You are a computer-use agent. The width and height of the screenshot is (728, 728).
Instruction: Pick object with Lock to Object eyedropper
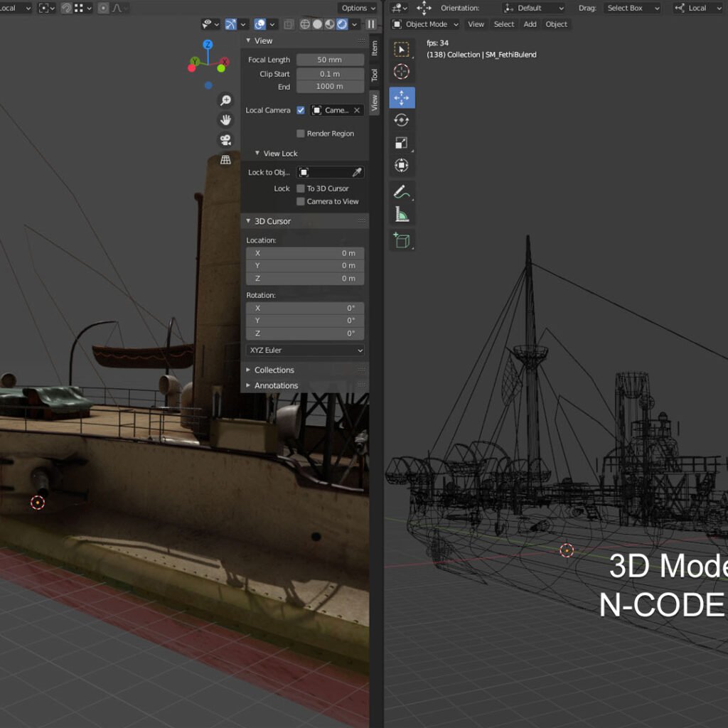(x=357, y=172)
